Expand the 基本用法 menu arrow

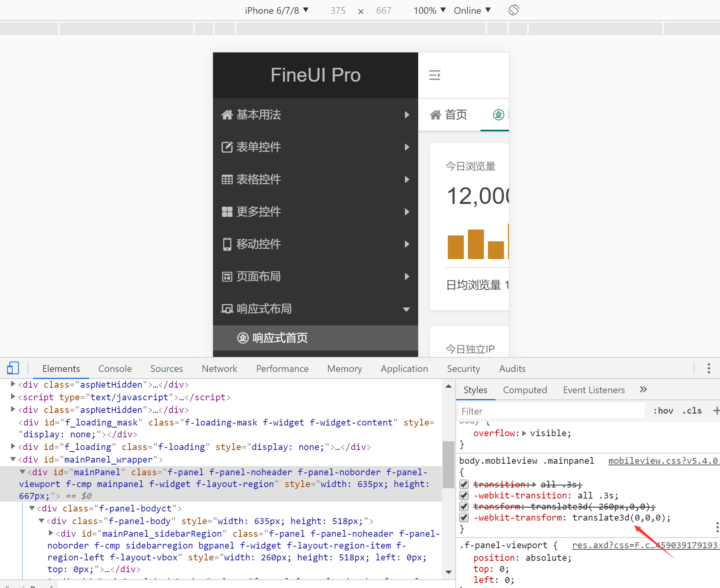click(x=407, y=115)
